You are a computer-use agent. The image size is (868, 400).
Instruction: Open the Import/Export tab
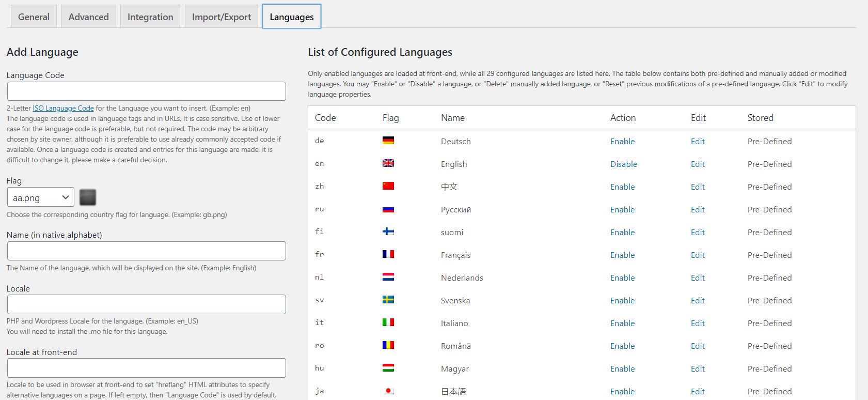pos(221,17)
